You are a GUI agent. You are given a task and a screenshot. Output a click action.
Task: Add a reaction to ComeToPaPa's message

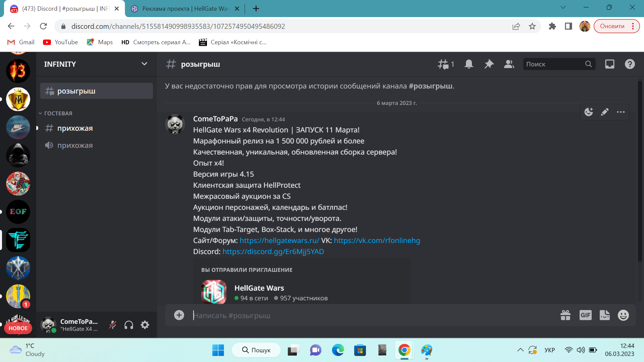(x=589, y=112)
